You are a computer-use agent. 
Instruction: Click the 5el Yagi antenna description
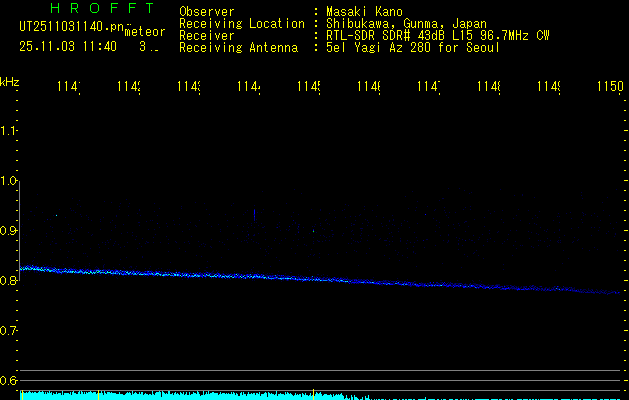412,48
